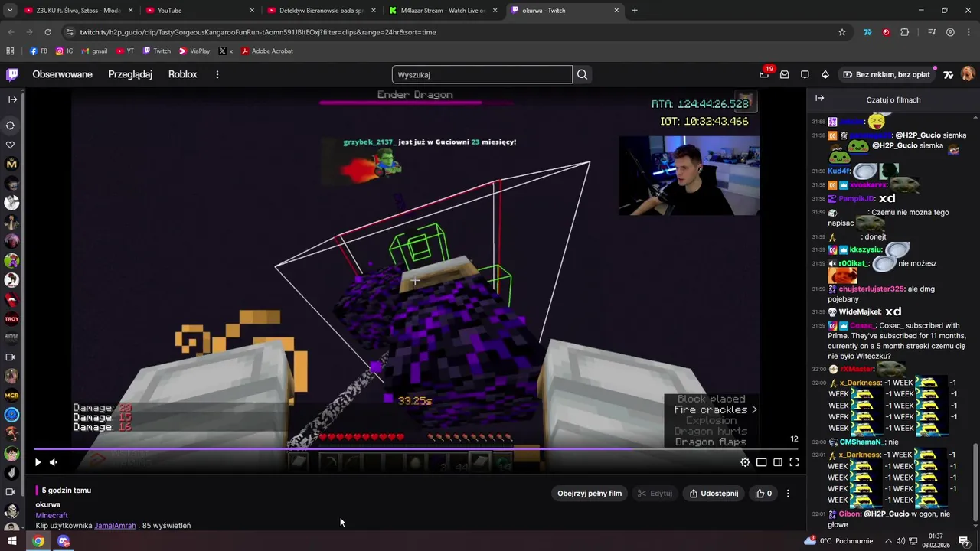Click chat username chujsterlujster325

(x=872, y=289)
